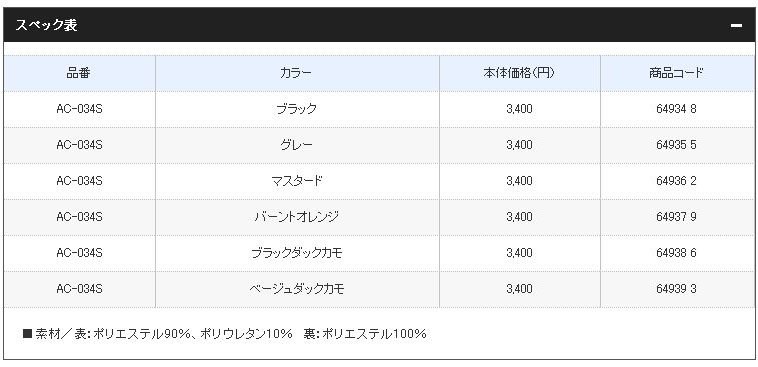Image resolution: width=758 pixels, height=367 pixels.
Task: Select the グレー color cell
Action: tap(297, 145)
